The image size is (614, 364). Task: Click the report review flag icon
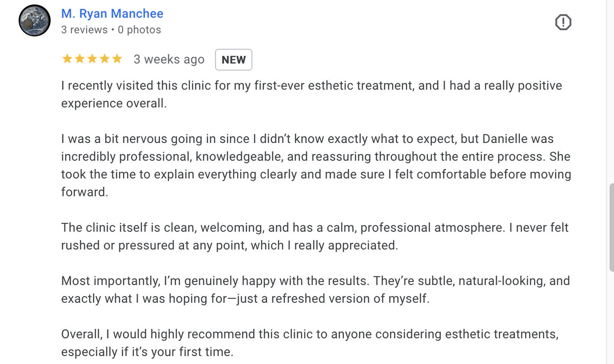563,22
